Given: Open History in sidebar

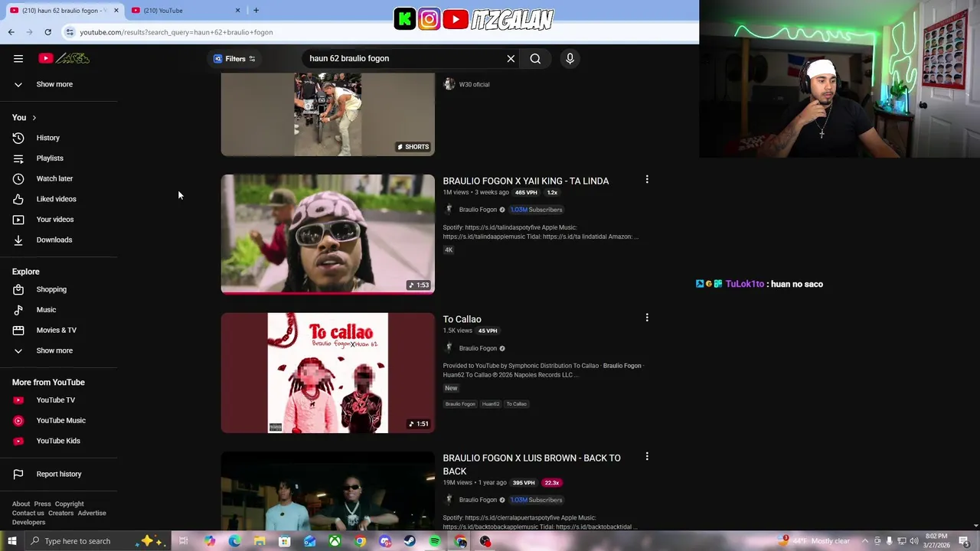Looking at the screenshot, I should 47,138.
